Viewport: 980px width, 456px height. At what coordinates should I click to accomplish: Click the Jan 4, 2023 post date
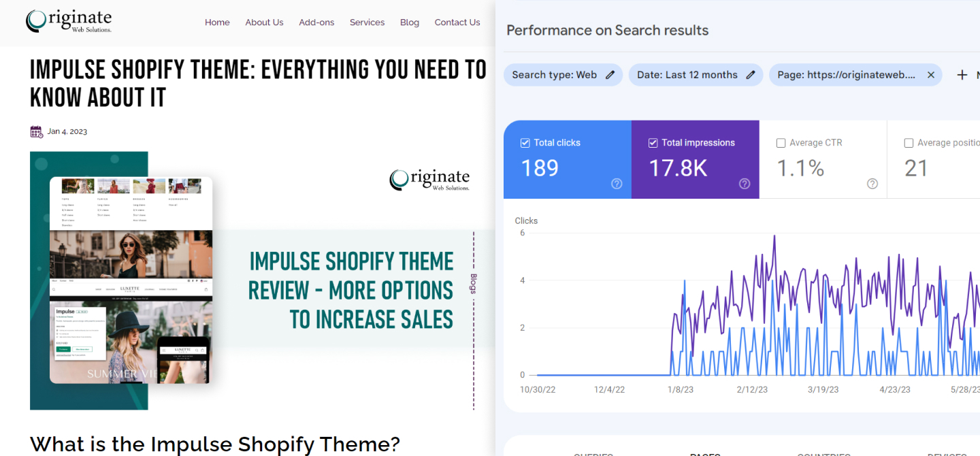coord(67,131)
